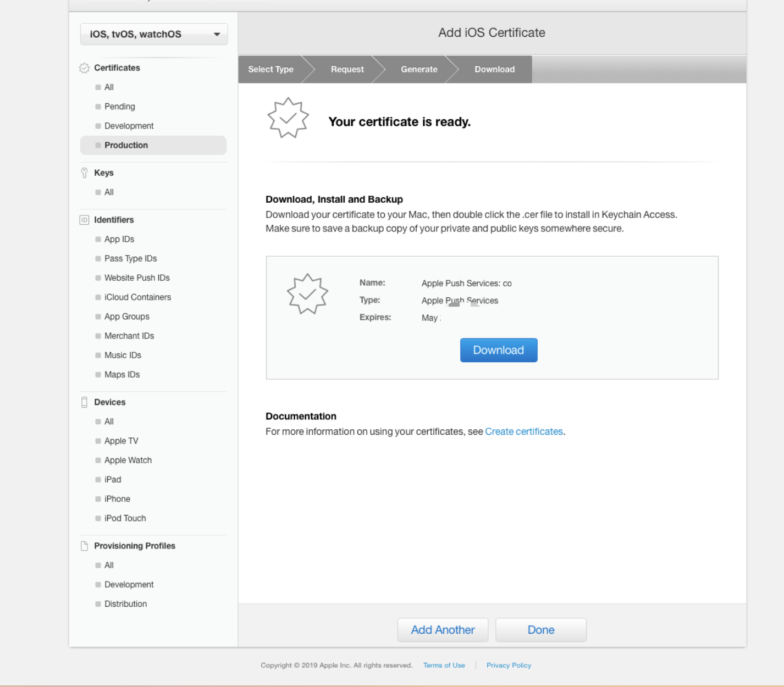The image size is (784, 687).
Task: Open the Terms of Use link
Action: click(444, 665)
